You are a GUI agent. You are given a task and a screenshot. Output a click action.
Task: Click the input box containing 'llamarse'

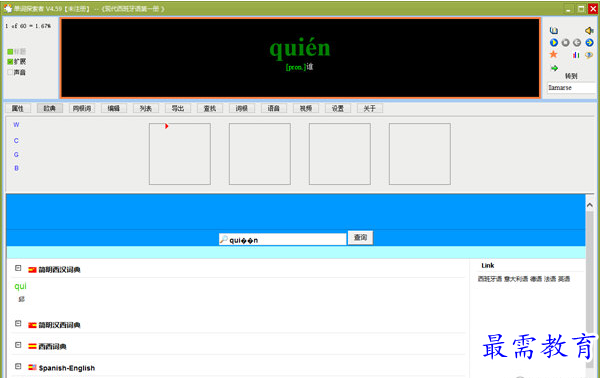pyautogui.click(x=571, y=88)
